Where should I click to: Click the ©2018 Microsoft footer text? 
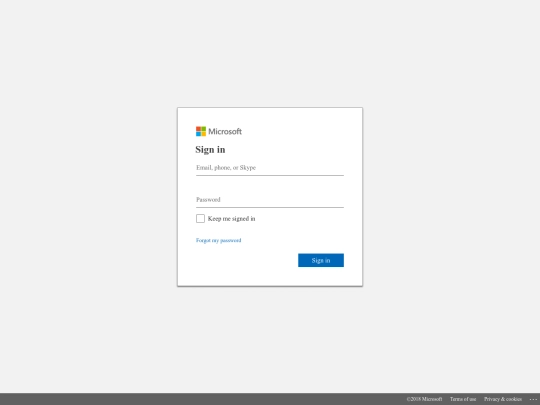(x=424, y=399)
